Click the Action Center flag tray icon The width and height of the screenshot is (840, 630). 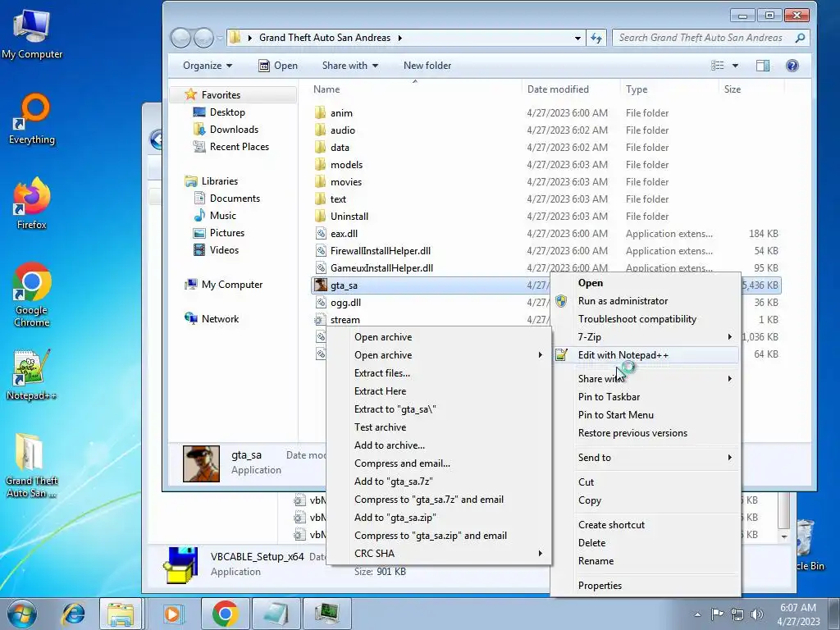point(717,614)
